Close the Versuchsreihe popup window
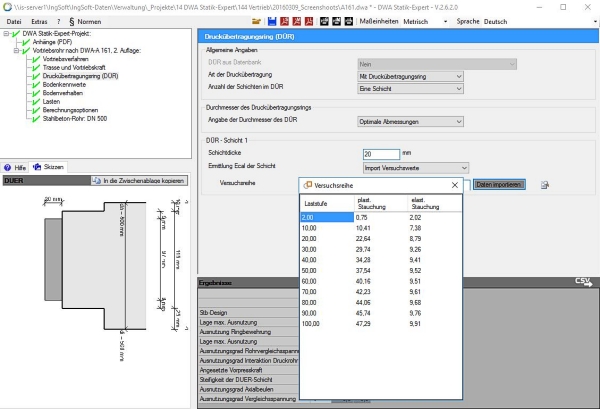This screenshot has width=600, height=409. point(453,185)
